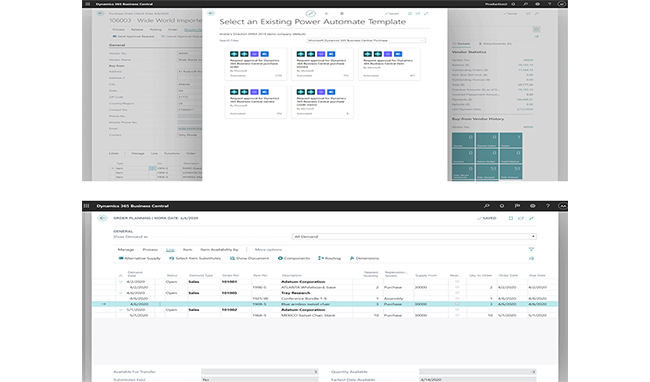Toggle Reserve checkbox on ATLANTA Whiteboard row
Viewport: 650px width, 382px height.
click(x=457, y=287)
